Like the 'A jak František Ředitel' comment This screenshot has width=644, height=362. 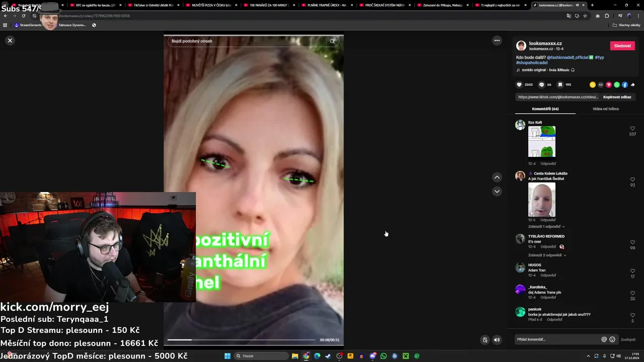point(632,179)
